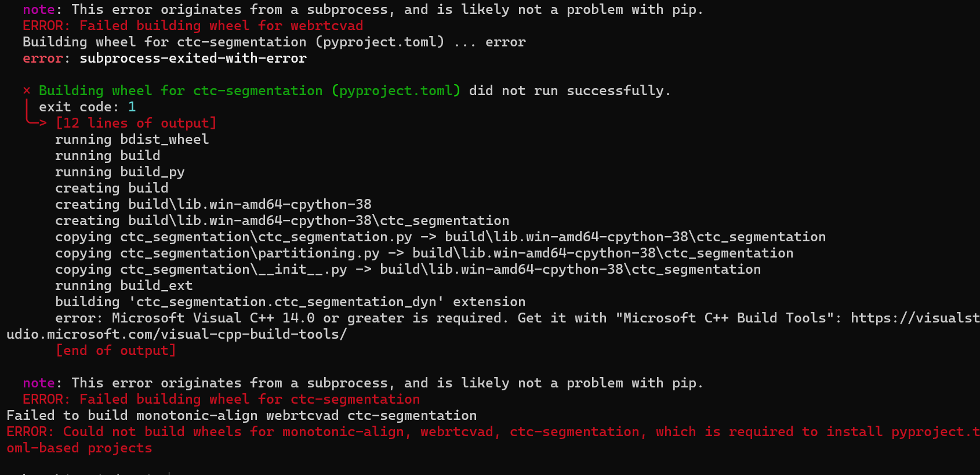Click the 'running build_ext' output line

click(x=124, y=285)
